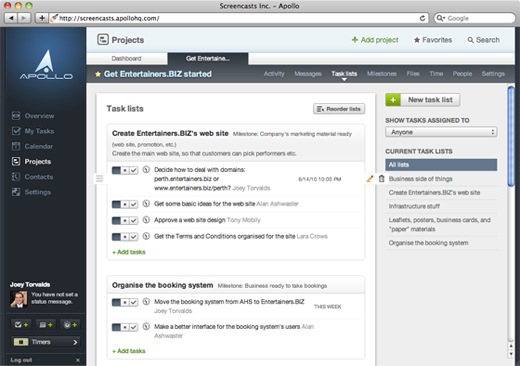Open the Files project tab
This screenshot has width=520, height=366.
pos(413,74)
